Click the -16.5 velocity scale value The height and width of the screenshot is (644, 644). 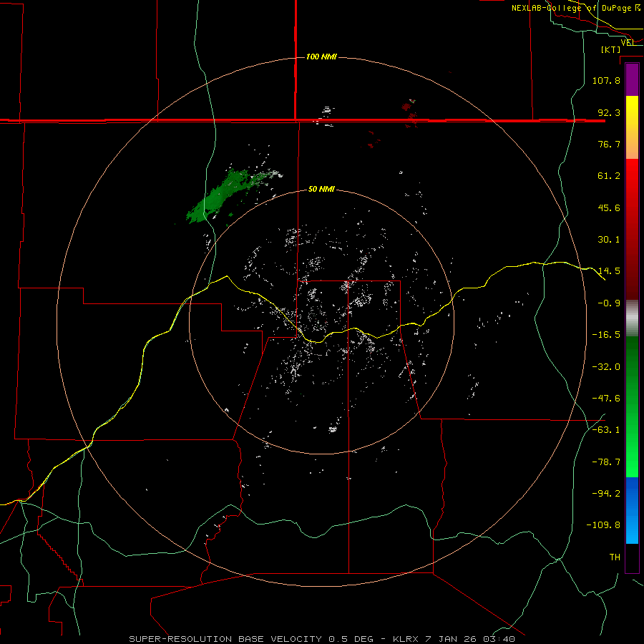[x=606, y=335]
